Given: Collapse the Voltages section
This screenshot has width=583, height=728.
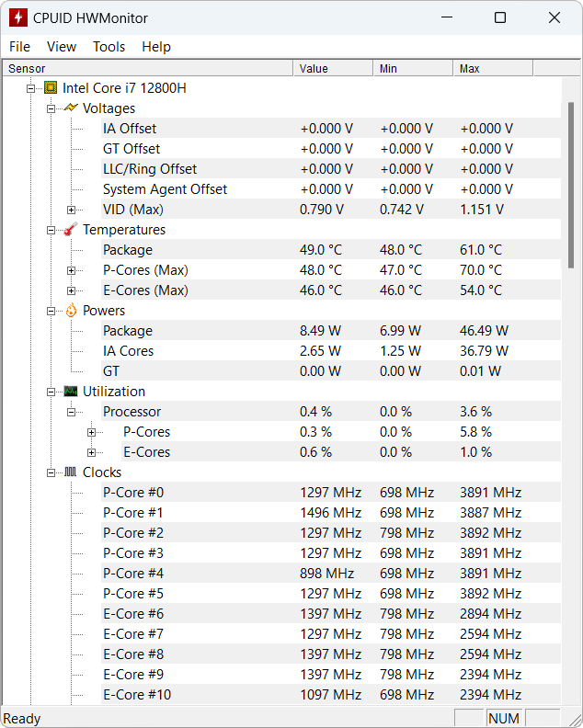Looking at the screenshot, I should 51,108.
